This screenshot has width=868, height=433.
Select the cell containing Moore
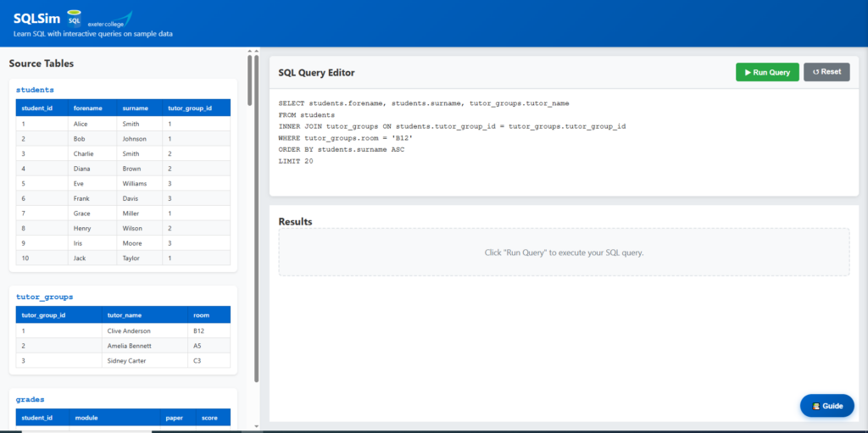[140, 244]
